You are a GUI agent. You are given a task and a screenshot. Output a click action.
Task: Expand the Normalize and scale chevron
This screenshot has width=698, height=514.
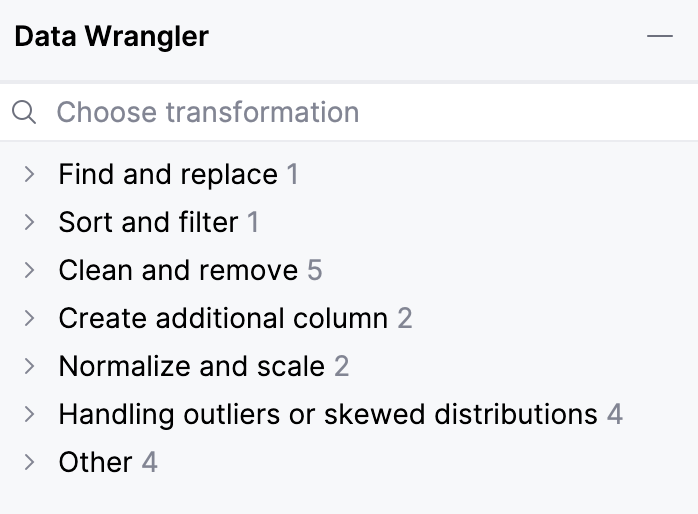click(x=29, y=366)
